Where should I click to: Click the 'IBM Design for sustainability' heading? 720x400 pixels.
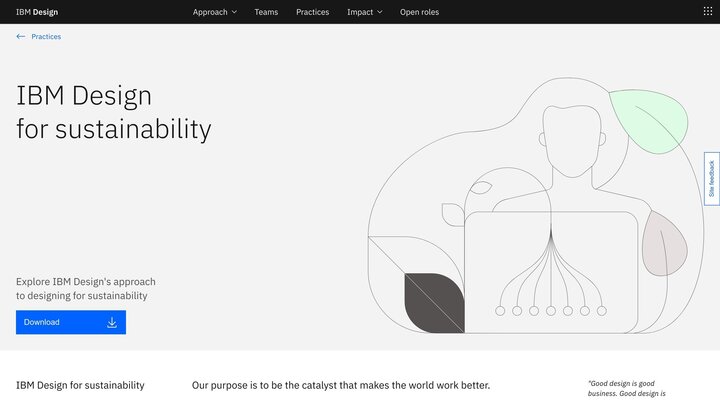pyautogui.click(x=113, y=112)
